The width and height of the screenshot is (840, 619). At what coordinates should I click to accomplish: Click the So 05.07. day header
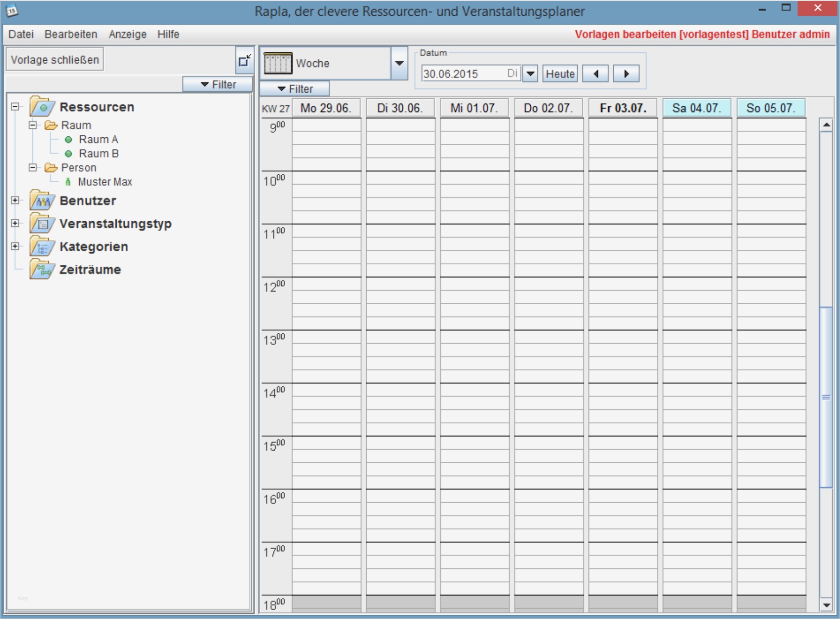771,108
